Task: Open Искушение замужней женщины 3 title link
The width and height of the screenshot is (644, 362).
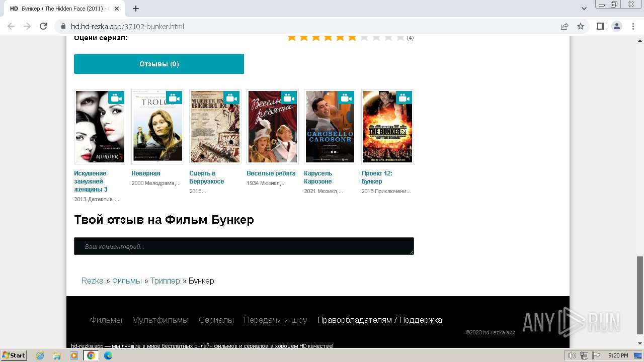Action: point(91,182)
